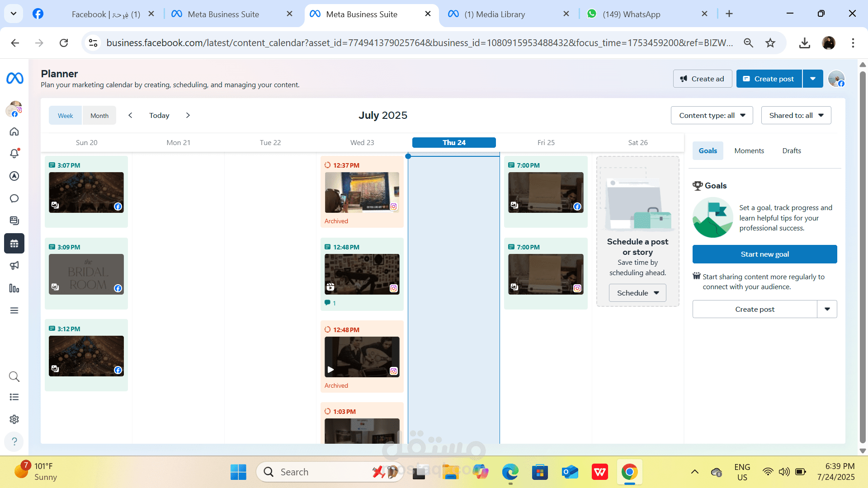Open Ads megaphone icon in the sidebar

(x=14, y=266)
